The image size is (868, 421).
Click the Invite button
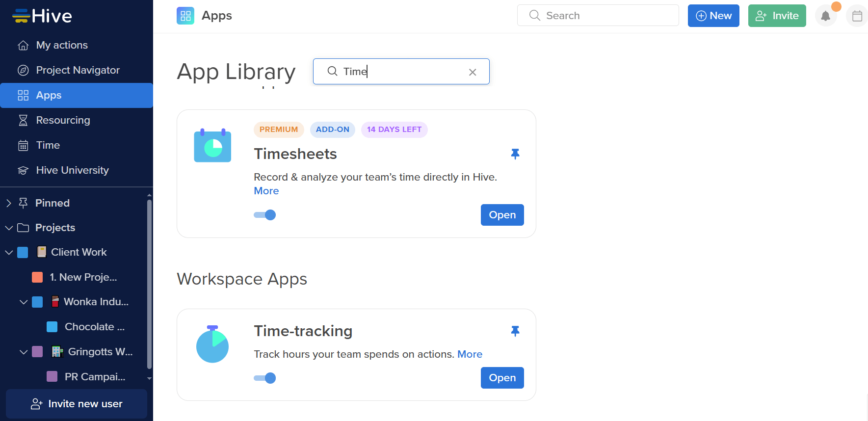[x=777, y=16]
